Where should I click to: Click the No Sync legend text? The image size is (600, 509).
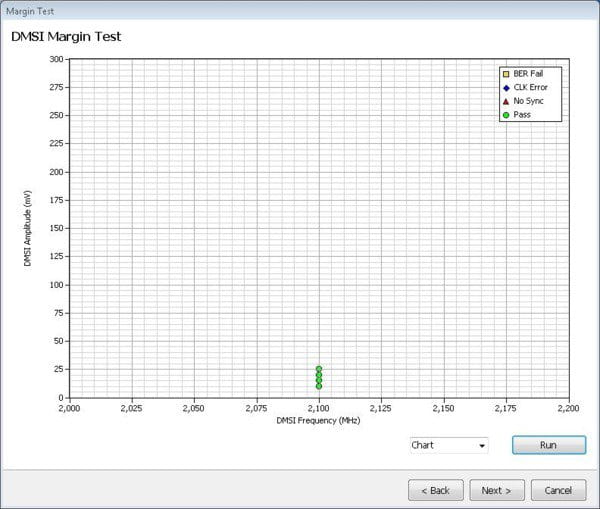[x=532, y=101]
